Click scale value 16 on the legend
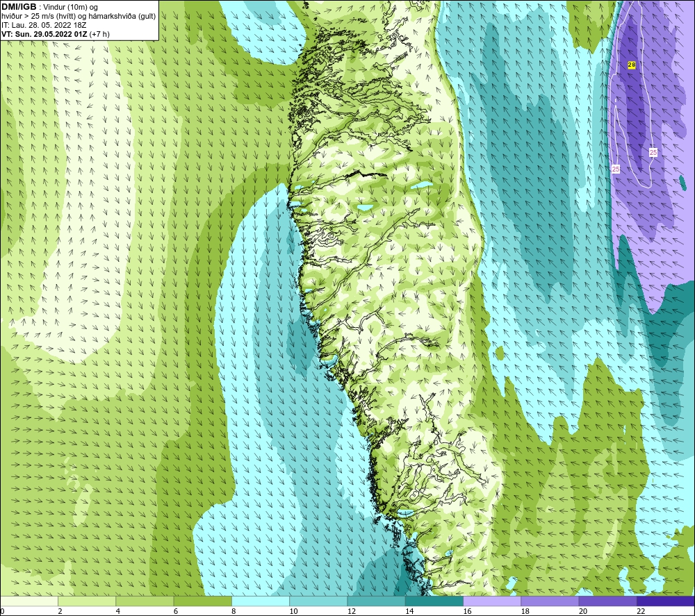695x616 pixels. coord(467,611)
